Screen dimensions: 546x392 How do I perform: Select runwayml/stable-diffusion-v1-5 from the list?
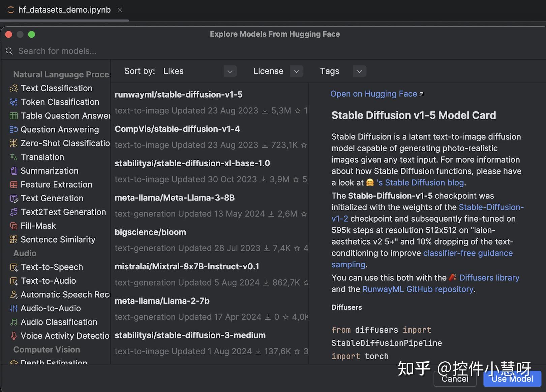tap(179, 95)
